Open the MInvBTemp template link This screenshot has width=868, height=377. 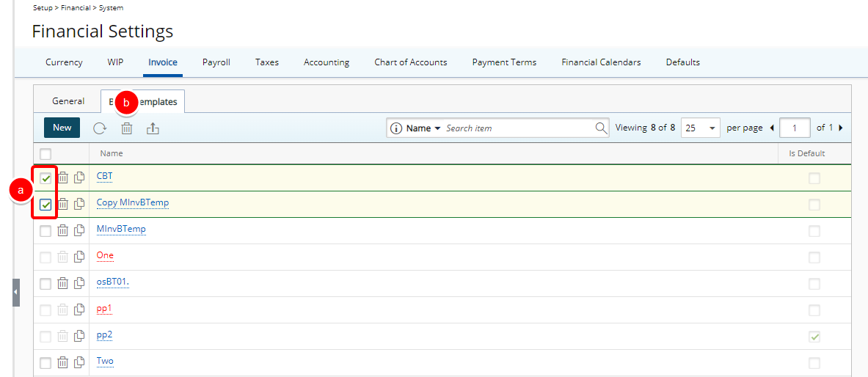pyautogui.click(x=121, y=229)
